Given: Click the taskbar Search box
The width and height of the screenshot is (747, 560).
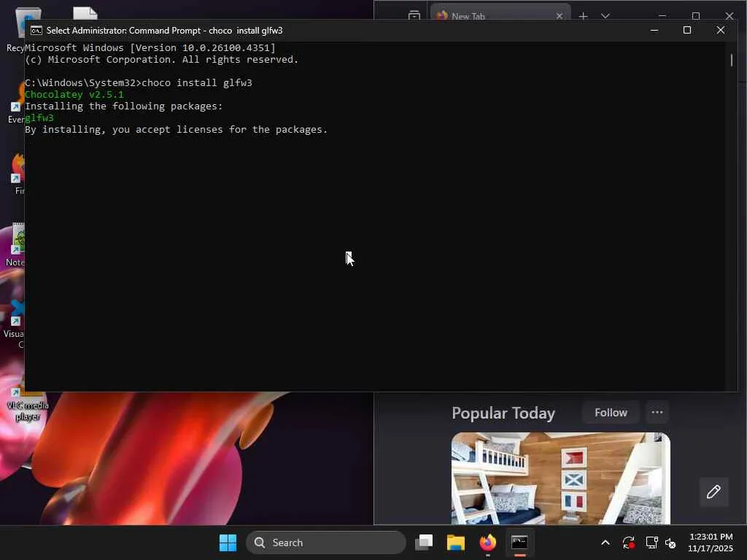Looking at the screenshot, I should point(326,542).
